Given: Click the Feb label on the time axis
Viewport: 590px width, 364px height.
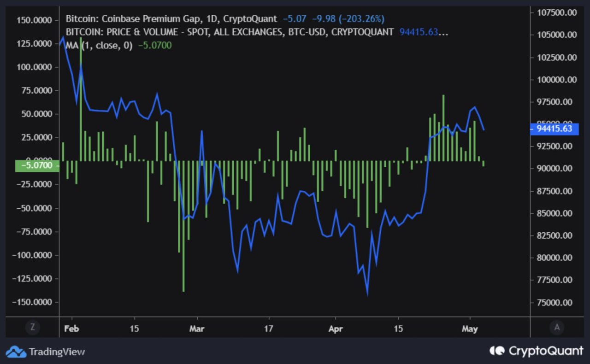Looking at the screenshot, I should coord(72,329).
